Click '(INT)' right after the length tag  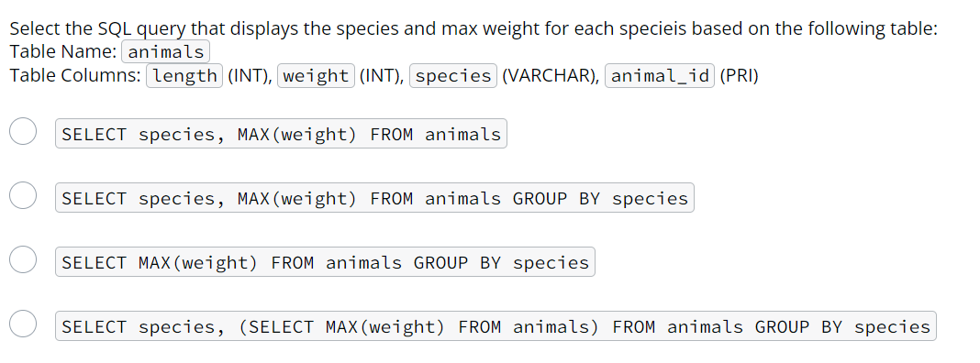point(250,75)
